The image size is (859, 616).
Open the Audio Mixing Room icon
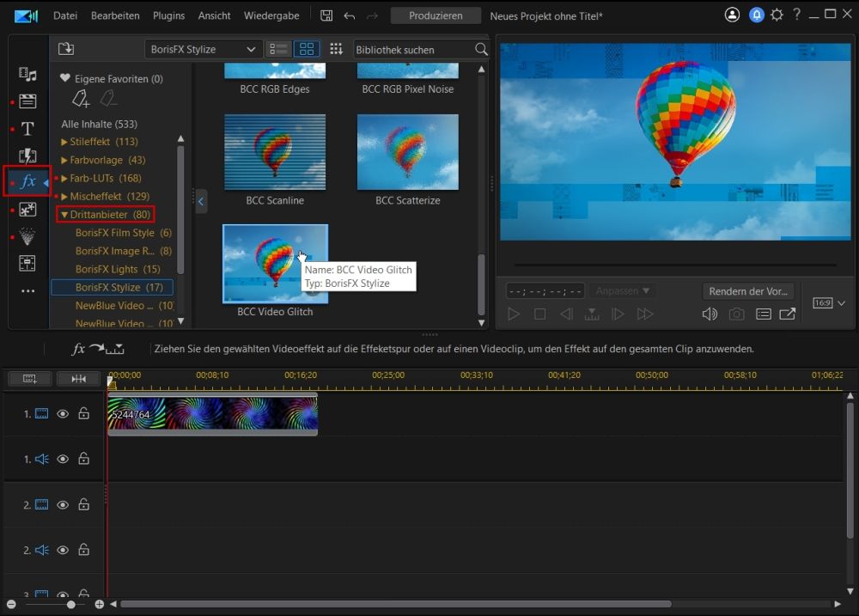(x=27, y=264)
